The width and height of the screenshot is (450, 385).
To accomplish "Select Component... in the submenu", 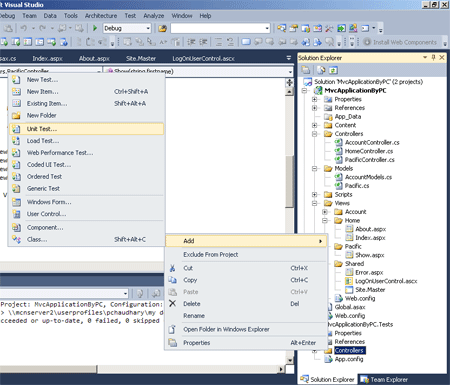I will click(87, 228).
